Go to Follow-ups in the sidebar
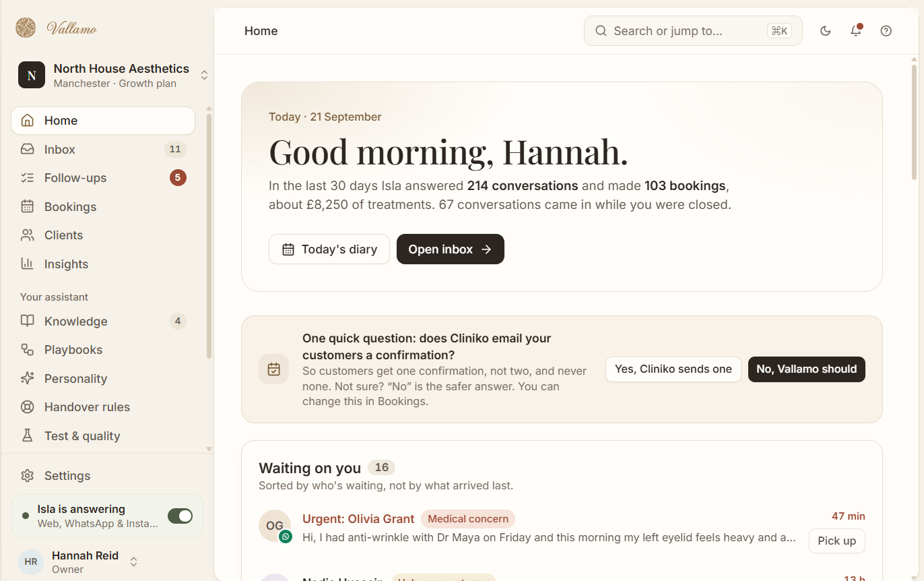This screenshot has width=924, height=581. pos(103,178)
